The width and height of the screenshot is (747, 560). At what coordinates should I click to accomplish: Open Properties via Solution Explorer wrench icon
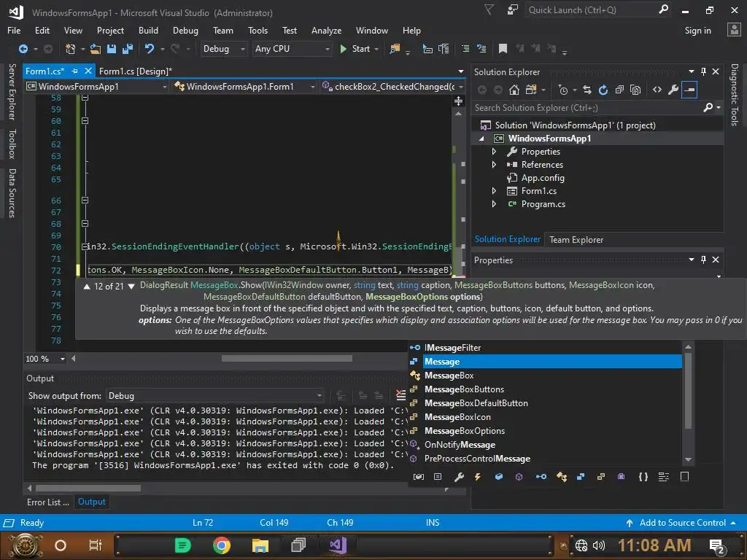[673, 90]
